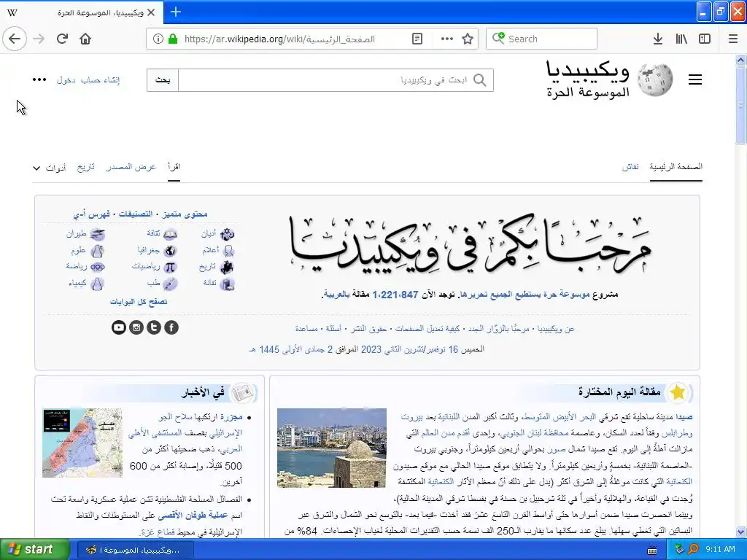Open the Instagram social icon

point(136,327)
